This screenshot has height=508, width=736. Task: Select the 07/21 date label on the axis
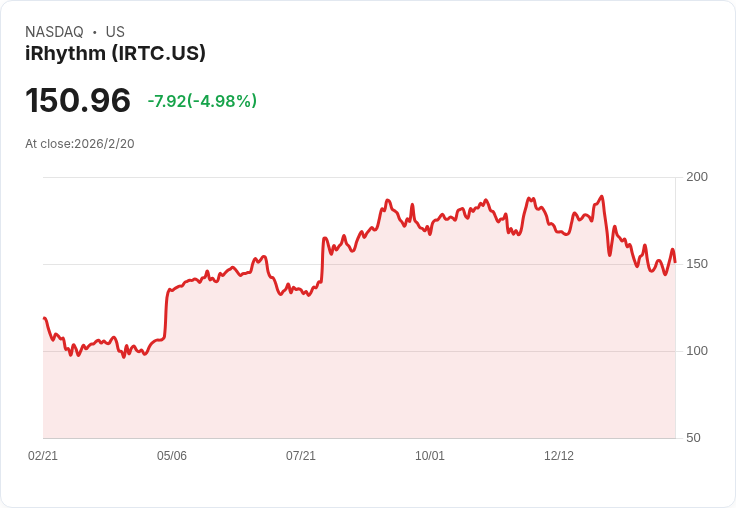(301, 456)
